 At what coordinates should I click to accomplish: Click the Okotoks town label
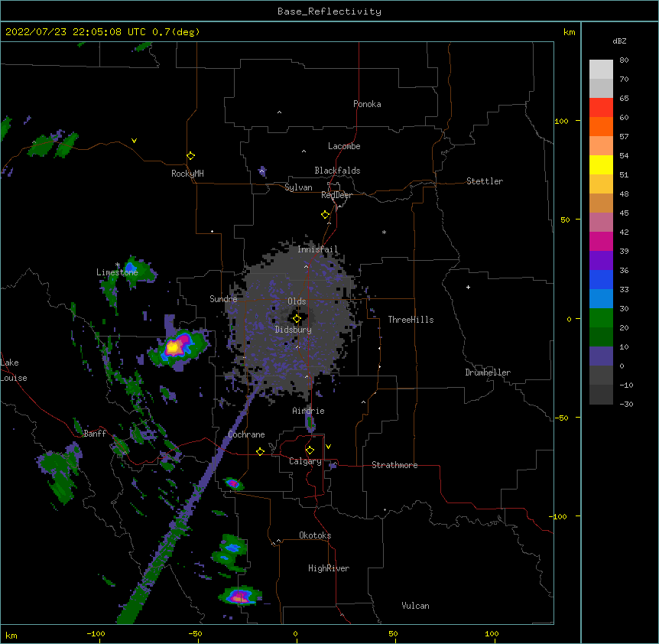pyautogui.click(x=315, y=535)
